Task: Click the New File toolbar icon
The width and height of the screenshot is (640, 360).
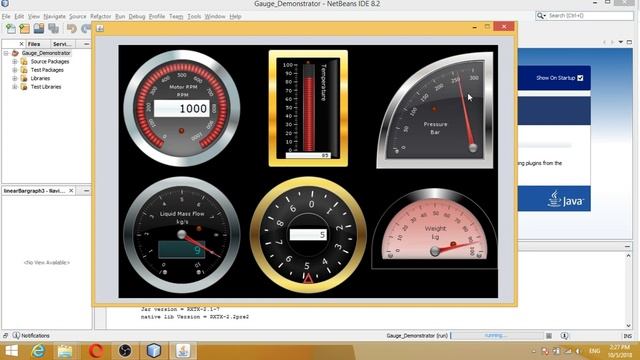Action: (x=11, y=29)
